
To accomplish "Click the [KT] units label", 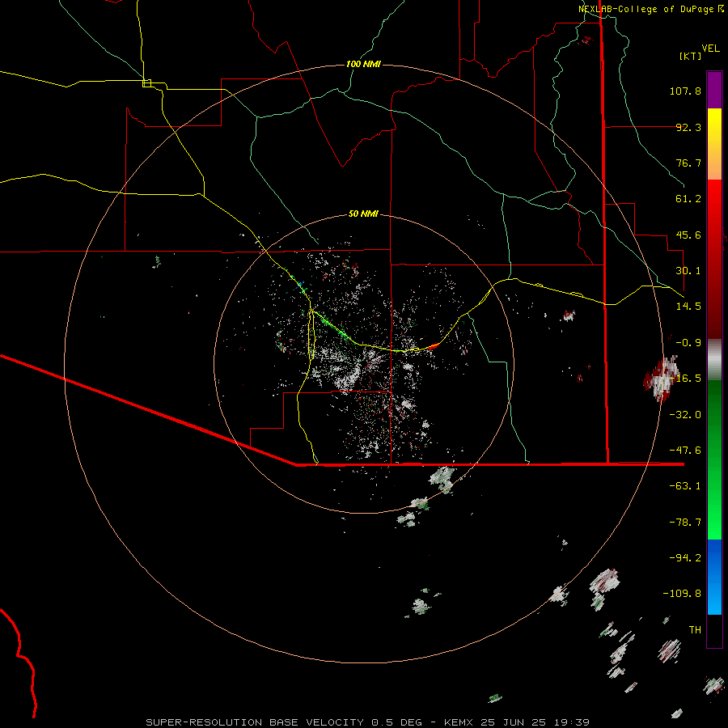I will 691,56.
